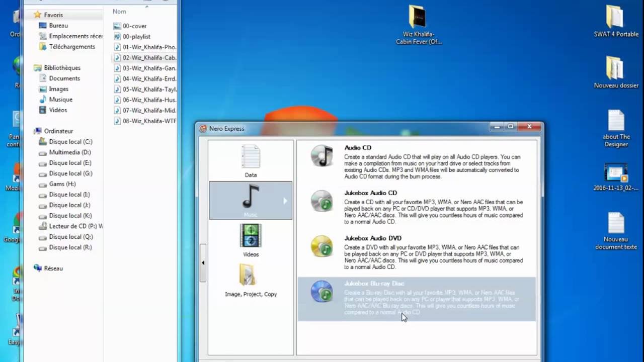Open Bibliothèques in Explorer sidebar
644x362 pixels.
[57, 68]
